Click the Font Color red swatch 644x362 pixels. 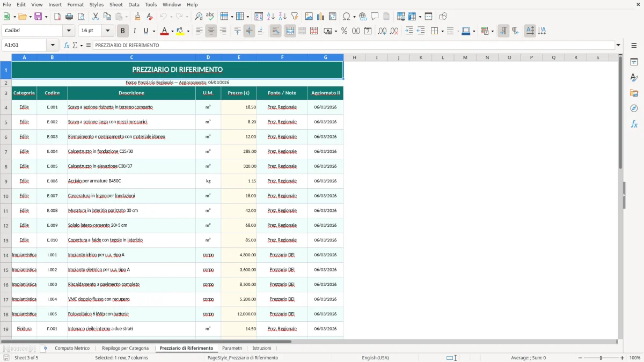coord(164,31)
